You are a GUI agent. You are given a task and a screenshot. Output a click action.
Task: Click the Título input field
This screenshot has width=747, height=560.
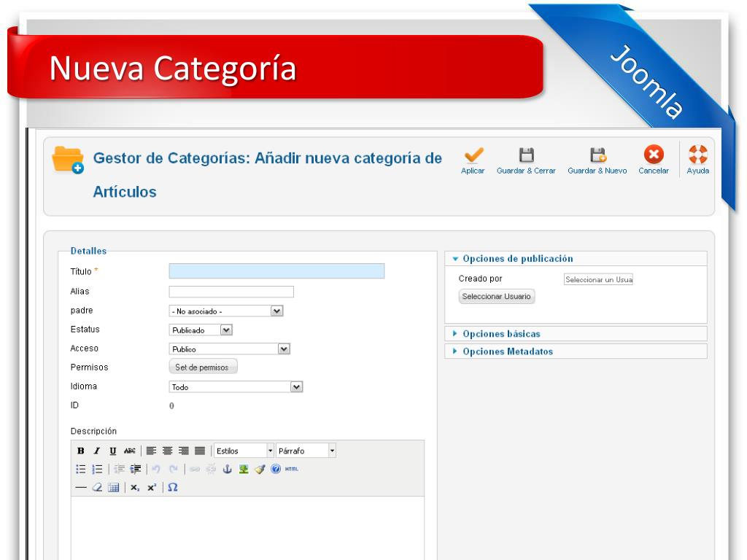pyautogui.click(x=276, y=271)
